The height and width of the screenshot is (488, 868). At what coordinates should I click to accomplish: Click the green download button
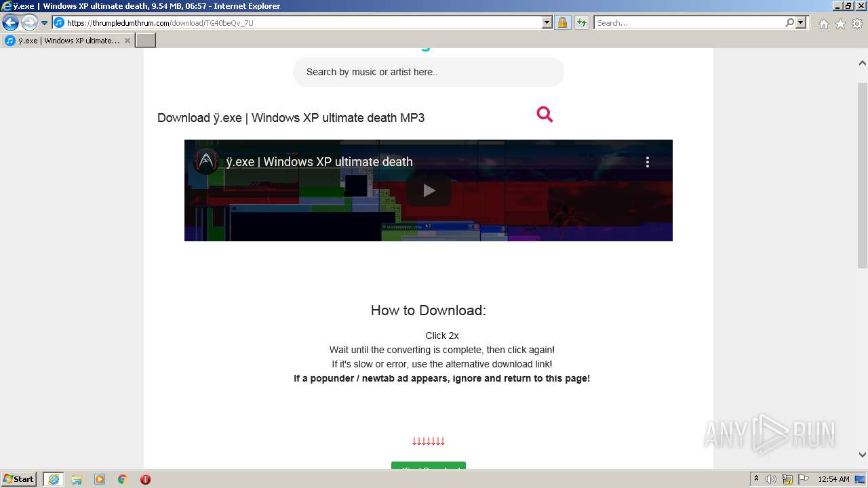click(429, 465)
